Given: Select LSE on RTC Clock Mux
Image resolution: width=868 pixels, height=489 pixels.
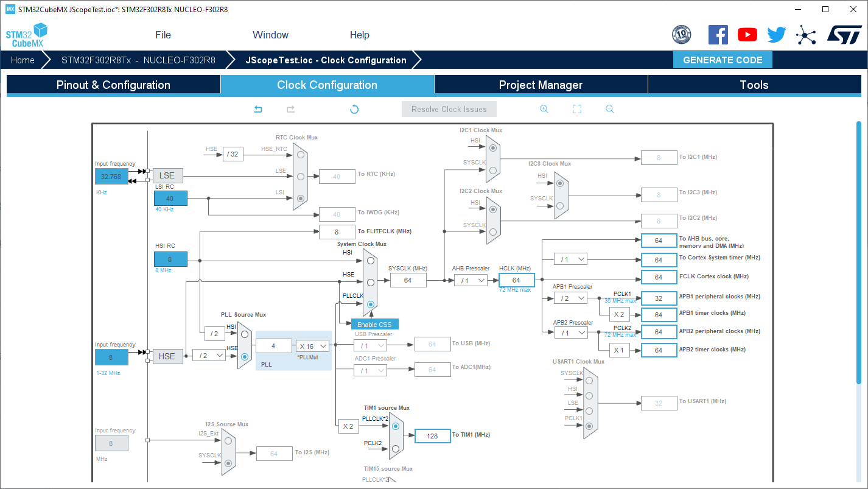Looking at the screenshot, I should [x=301, y=177].
